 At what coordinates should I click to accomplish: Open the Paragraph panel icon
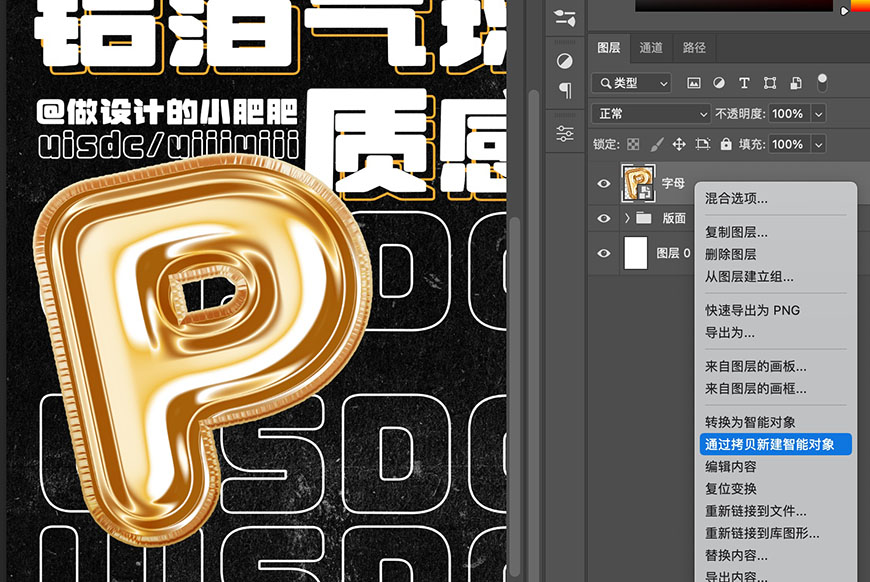(565, 90)
